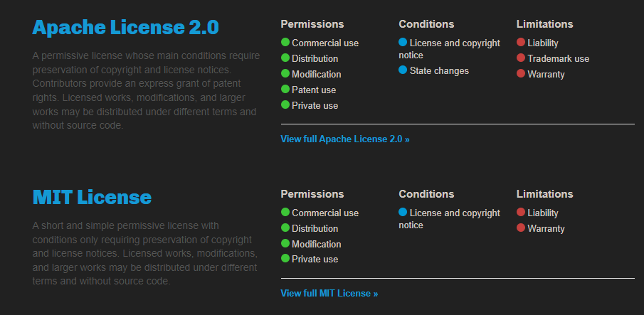Image resolution: width=644 pixels, height=315 pixels.
Task: Click red dot beside Apache Warranty
Action: tap(521, 74)
